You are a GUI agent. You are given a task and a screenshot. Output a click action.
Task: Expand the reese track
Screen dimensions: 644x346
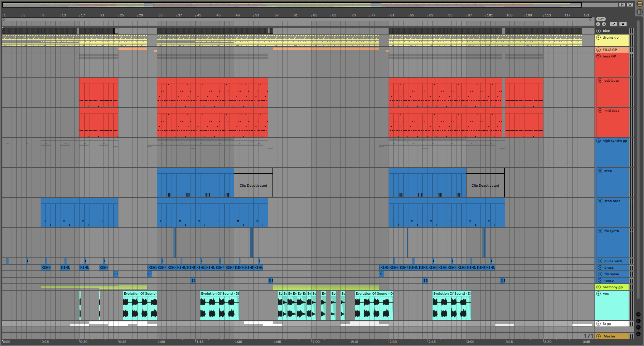pyautogui.click(x=600, y=280)
